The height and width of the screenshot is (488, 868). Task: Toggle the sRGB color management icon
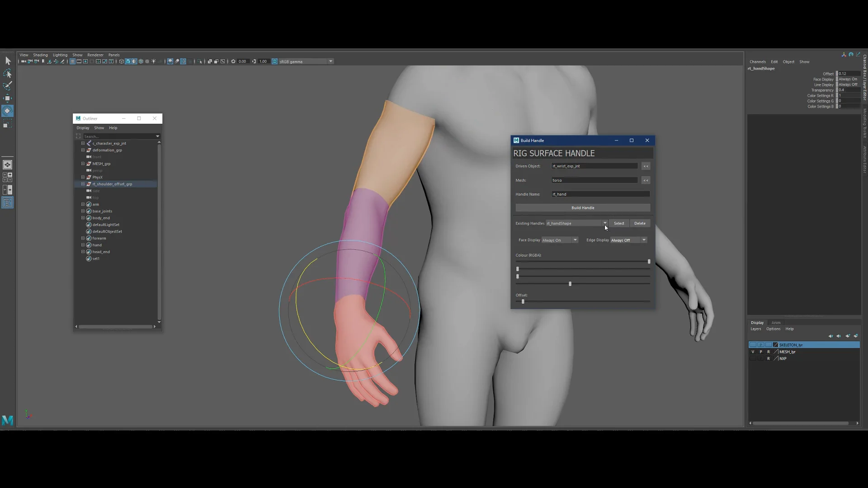click(x=274, y=61)
